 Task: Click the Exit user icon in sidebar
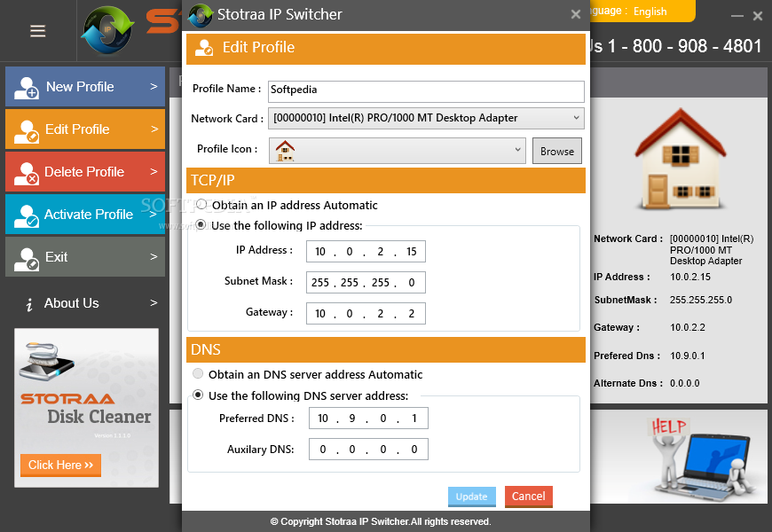point(26,259)
